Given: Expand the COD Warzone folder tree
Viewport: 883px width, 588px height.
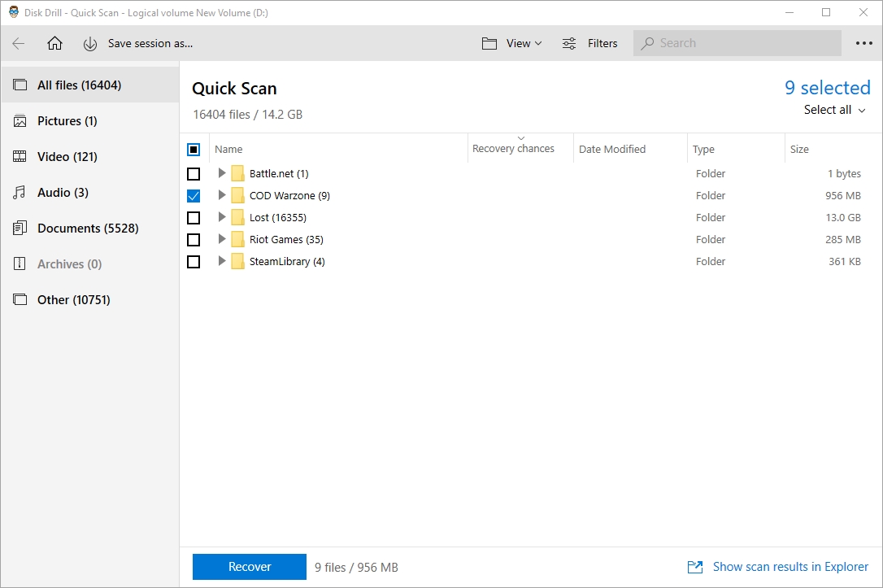Looking at the screenshot, I should pyautogui.click(x=222, y=195).
